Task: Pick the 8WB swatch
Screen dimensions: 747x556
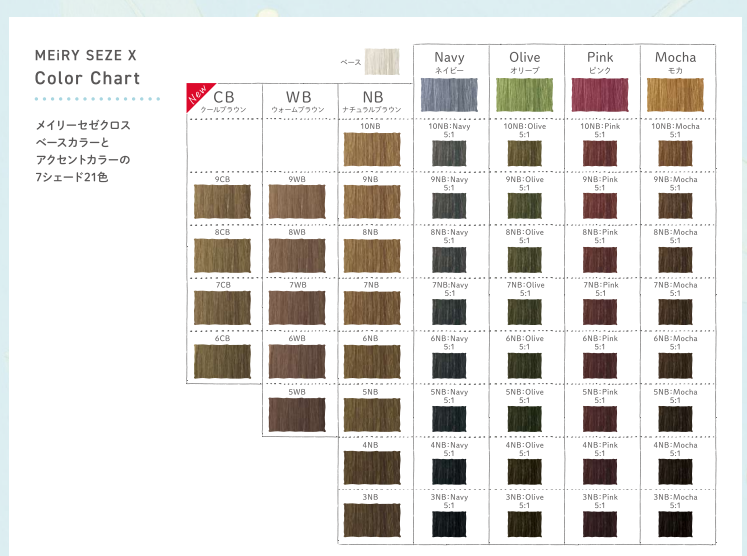Action: pyautogui.click(x=297, y=255)
